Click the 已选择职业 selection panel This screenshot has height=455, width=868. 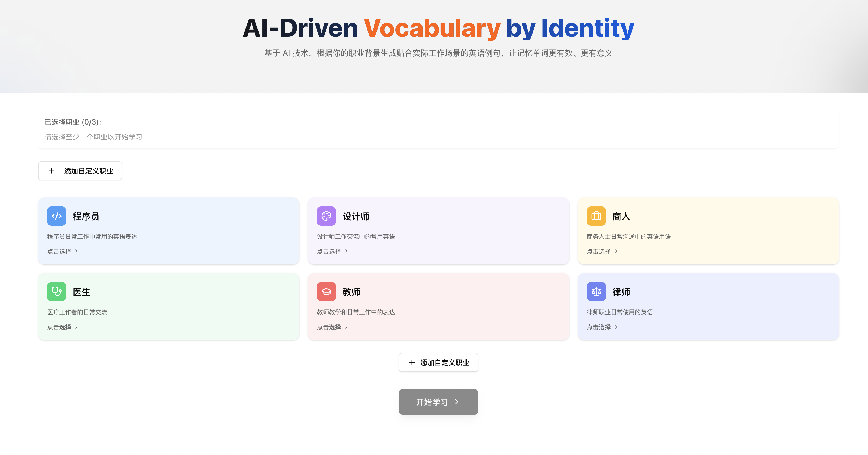click(438, 129)
